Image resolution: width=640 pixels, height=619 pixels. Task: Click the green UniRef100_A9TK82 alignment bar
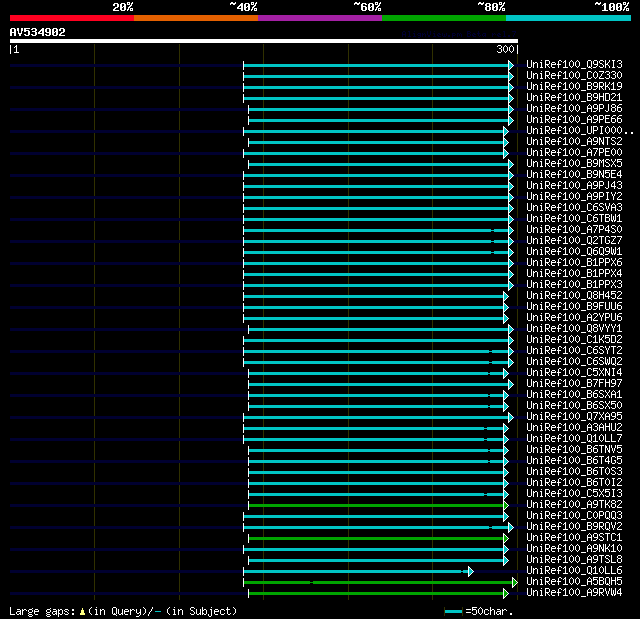[x=376, y=506]
